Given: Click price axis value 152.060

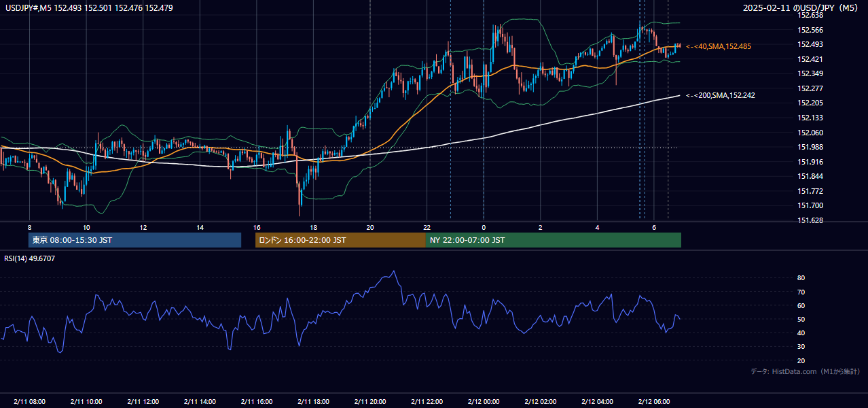Looking at the screenshot, I should coord(810,133).
